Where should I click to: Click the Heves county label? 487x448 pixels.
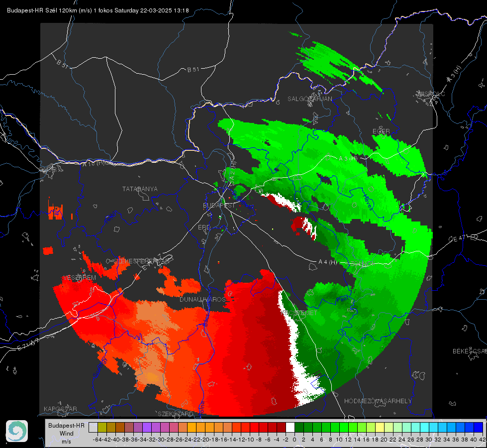point(368,202)
